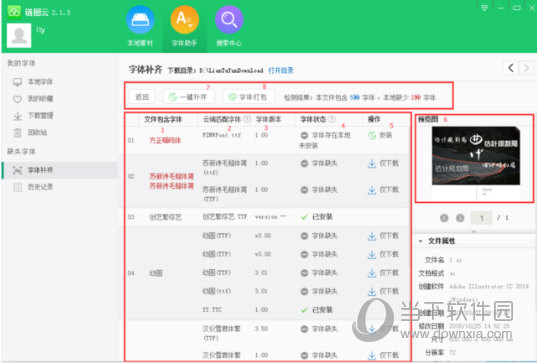Click the 一键补齐 button
The height and width of the screenshot is (363, 537).
tap(188, 97)
